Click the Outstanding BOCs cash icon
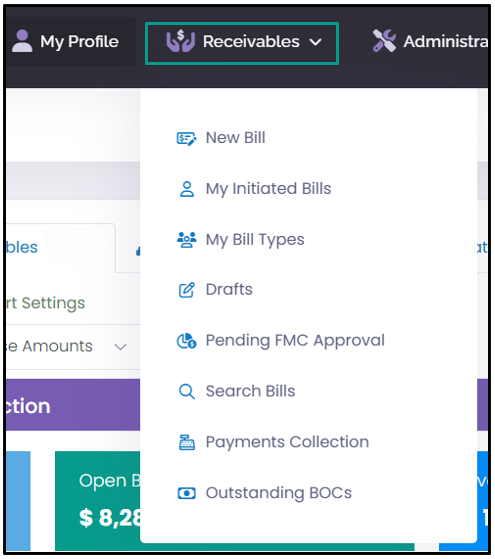 pos(187,493)
